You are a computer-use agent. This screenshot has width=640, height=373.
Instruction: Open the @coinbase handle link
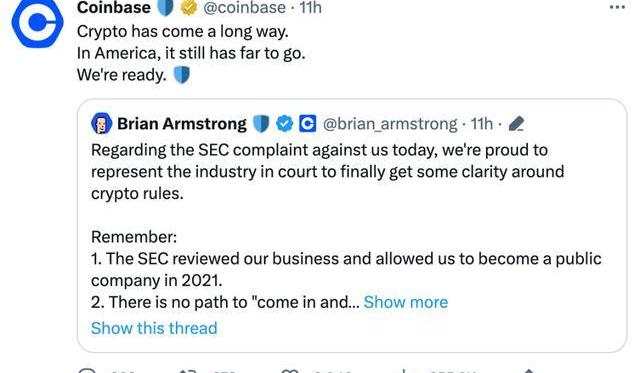tap(244, 8)
